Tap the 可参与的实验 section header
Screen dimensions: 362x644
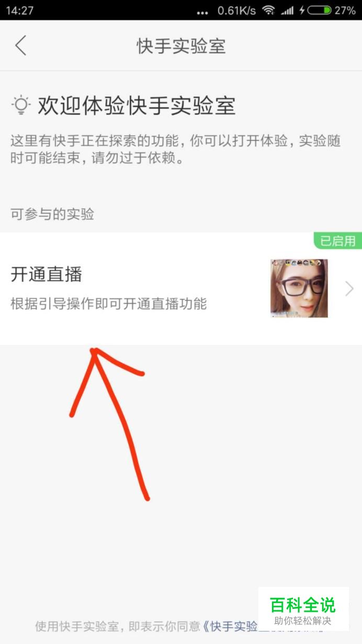pos(52,214)
